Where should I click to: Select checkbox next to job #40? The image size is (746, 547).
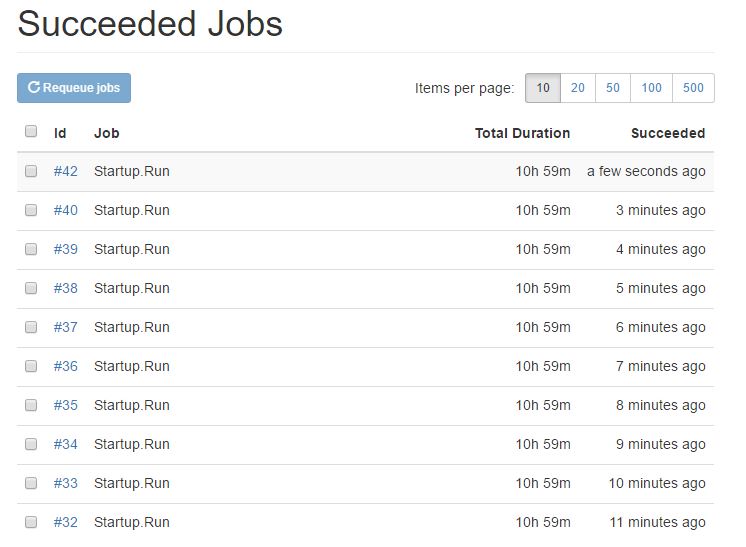[x=31, y=210]
